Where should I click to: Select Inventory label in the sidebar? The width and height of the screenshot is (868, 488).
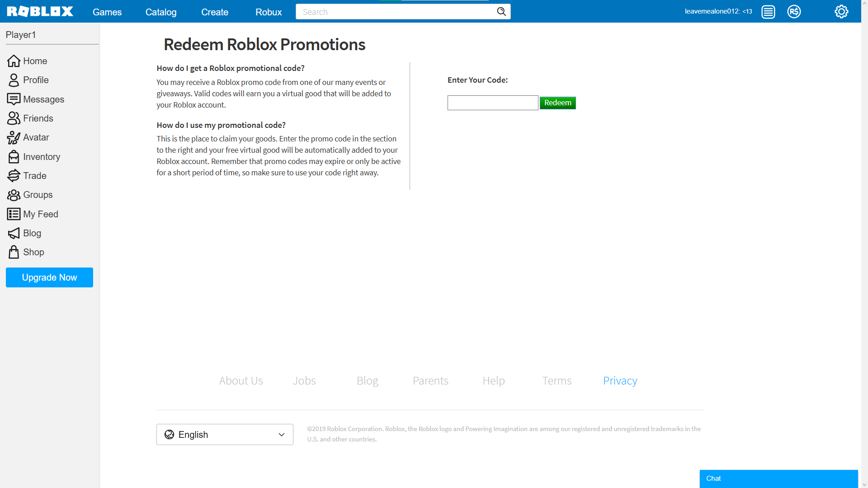(42, 157)
